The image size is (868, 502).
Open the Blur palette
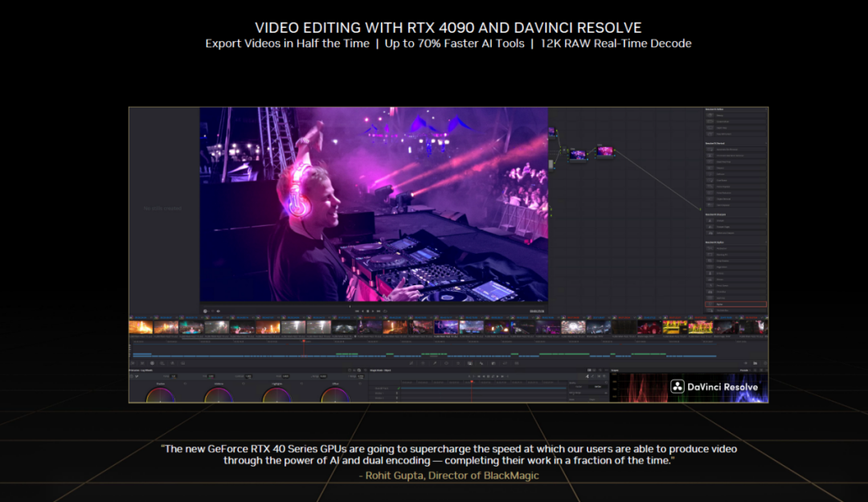pos(481,363)
